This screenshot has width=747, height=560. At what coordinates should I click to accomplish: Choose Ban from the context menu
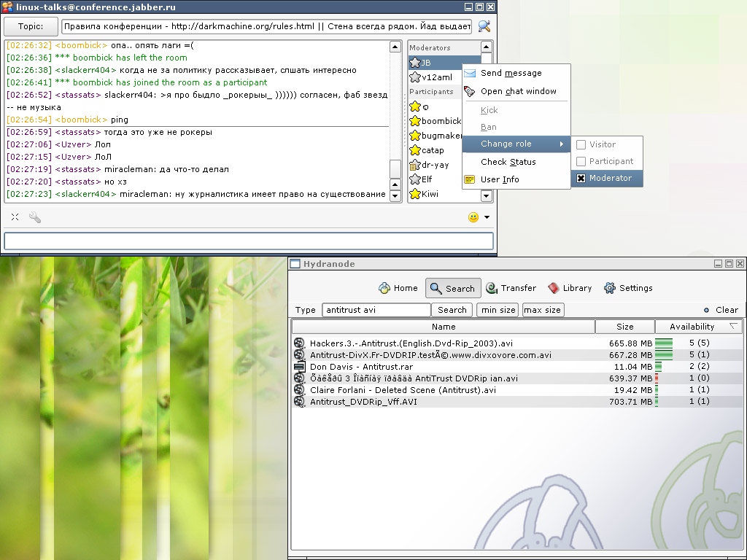[x=489, y=127]
